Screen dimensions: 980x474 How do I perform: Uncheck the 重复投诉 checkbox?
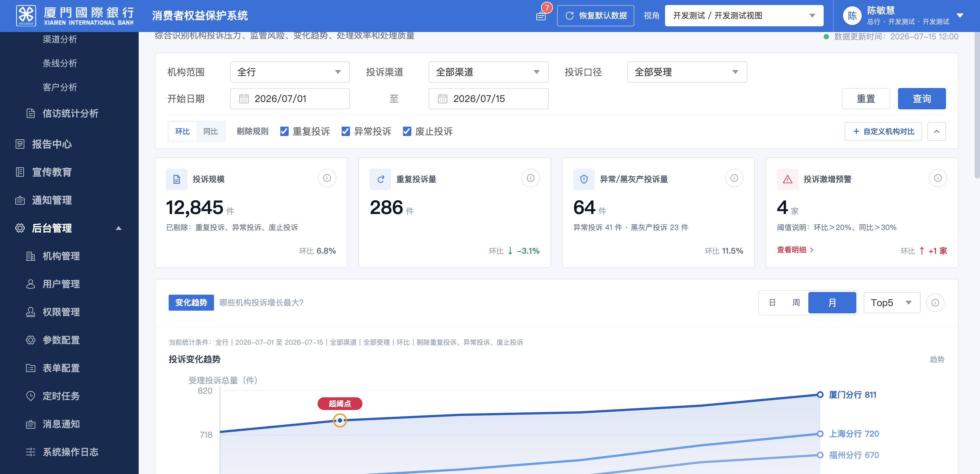point(284,132)
